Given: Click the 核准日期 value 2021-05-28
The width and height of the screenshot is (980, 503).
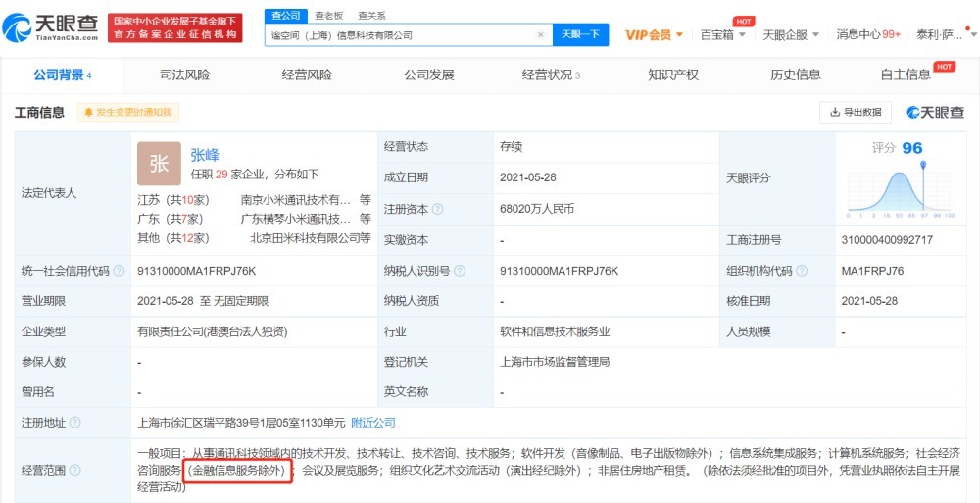Looking at the screenshot, I should [x=869, y=301].
